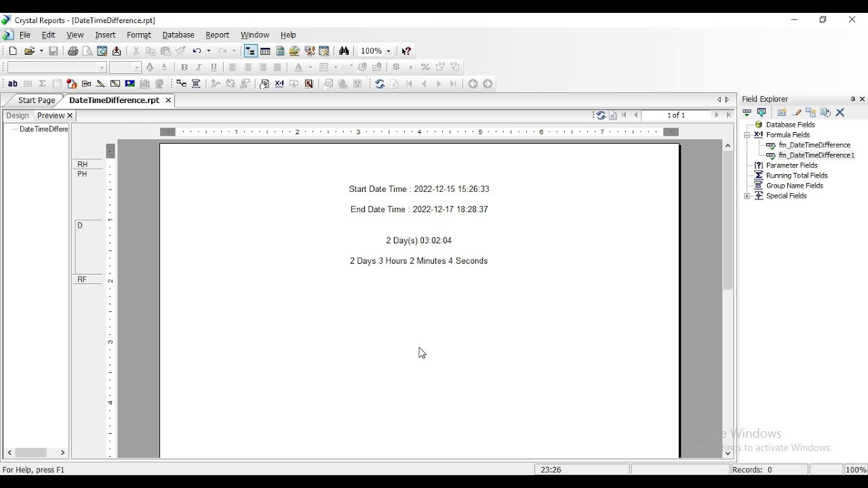This screenshot has width=868, height=488.
Task: Go to next page in preview bar
Action: pos(716,115)
